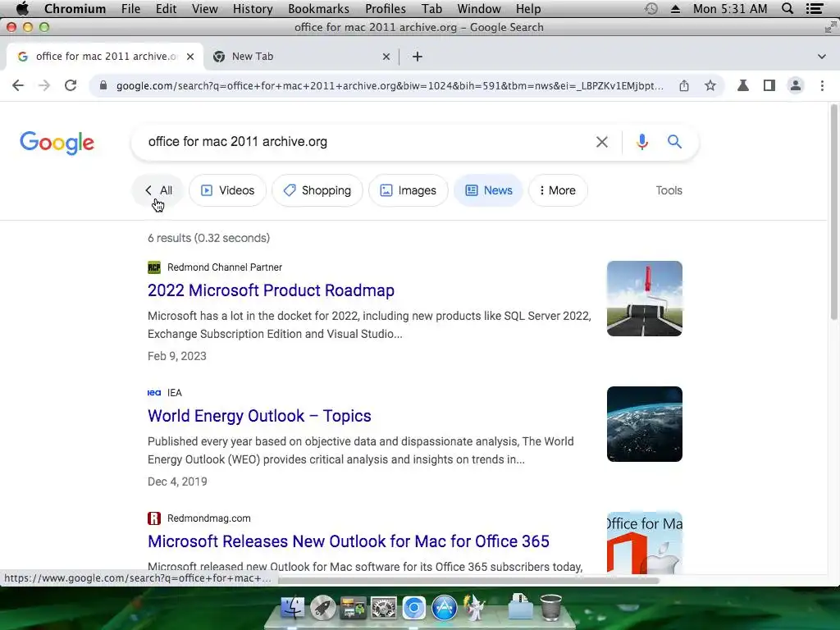
Task: Open a new tab with plus button
Action: tap(418, 57)
